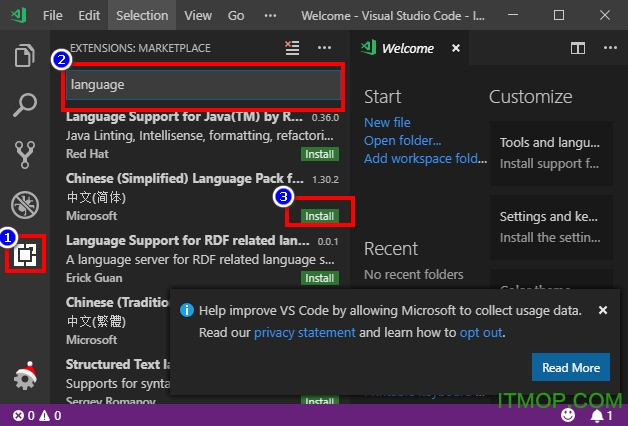The height and width of the screenshot is (426, 628).
Task: Open the Search view in activity bar
Action: coord(24,105)
